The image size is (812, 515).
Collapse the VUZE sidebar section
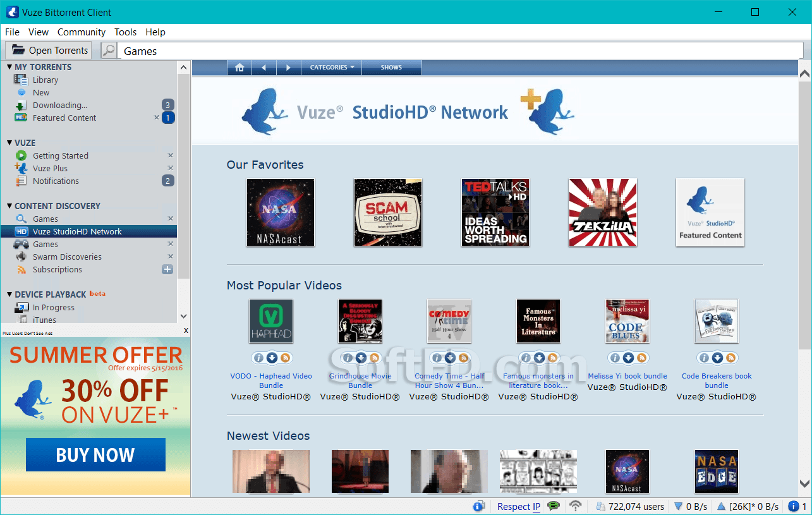coord(9,143)
